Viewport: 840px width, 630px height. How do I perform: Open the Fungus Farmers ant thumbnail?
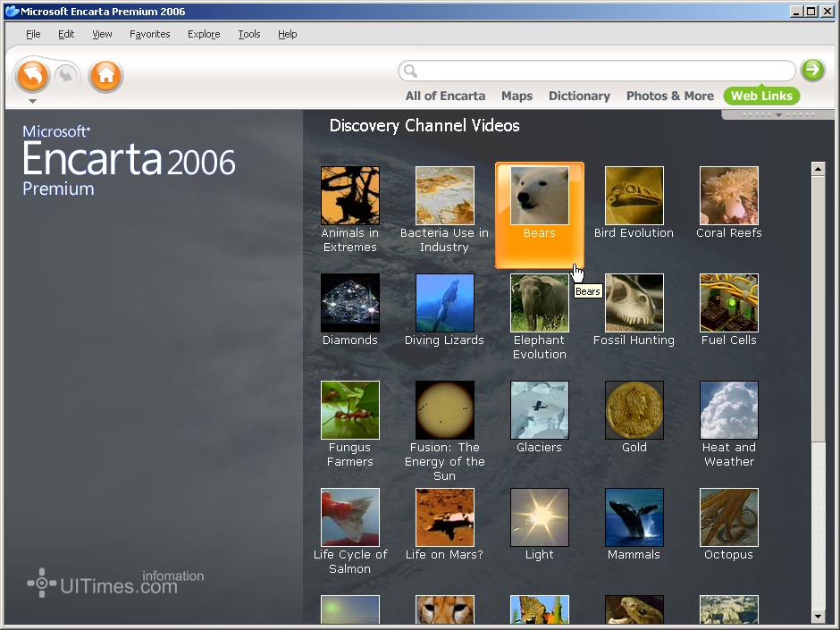[349, 410]
